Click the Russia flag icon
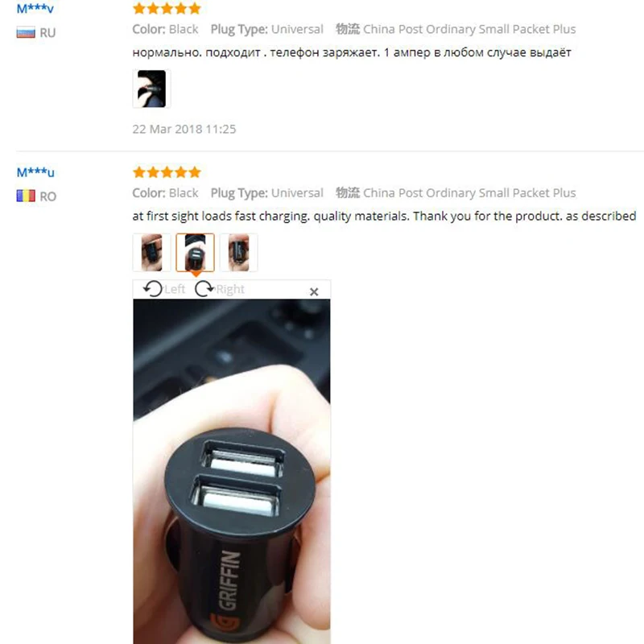 pyautogui.click(x=26, y=32)
